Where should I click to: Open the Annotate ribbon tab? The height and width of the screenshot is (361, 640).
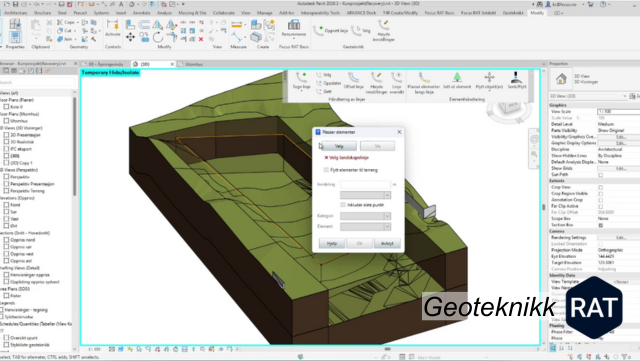point(141,13)
